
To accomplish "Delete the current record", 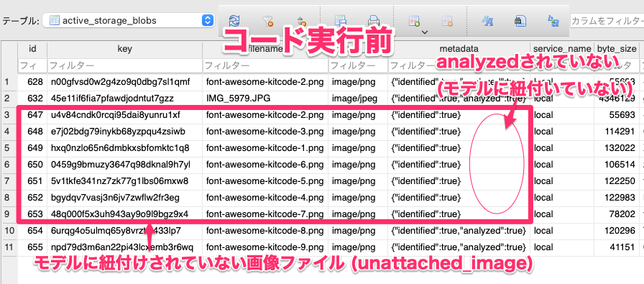I will coord(447,21).
